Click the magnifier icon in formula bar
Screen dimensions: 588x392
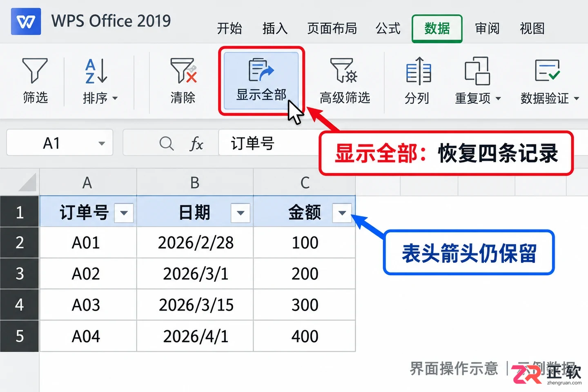click(166, 143)
